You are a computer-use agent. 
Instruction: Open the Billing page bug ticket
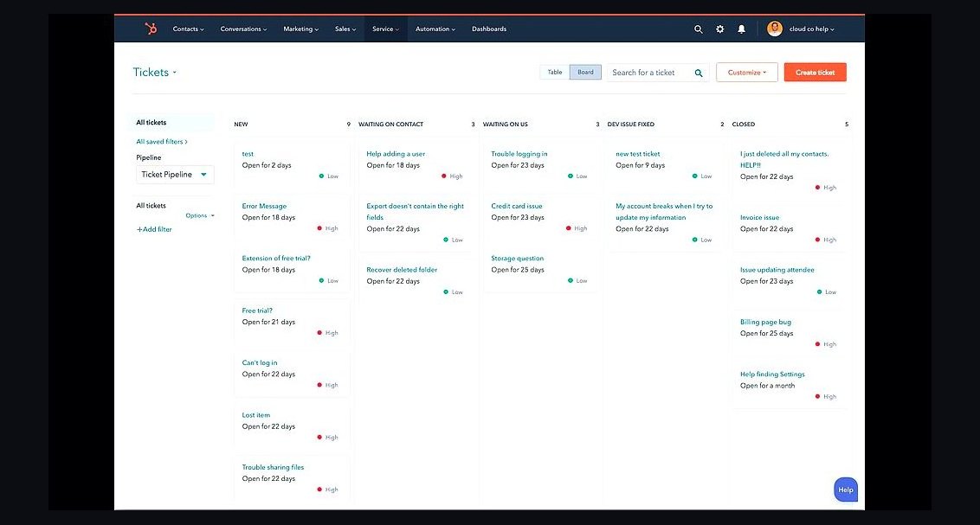tap(765, 322)
